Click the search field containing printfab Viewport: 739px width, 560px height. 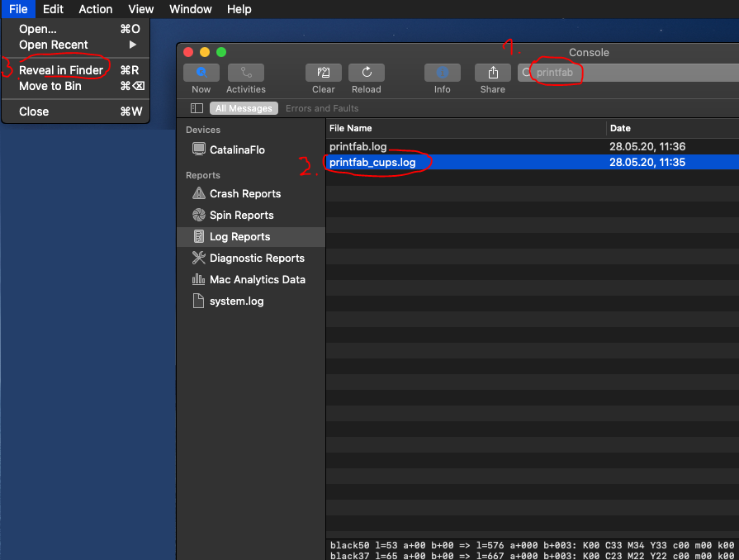point(628,73)
